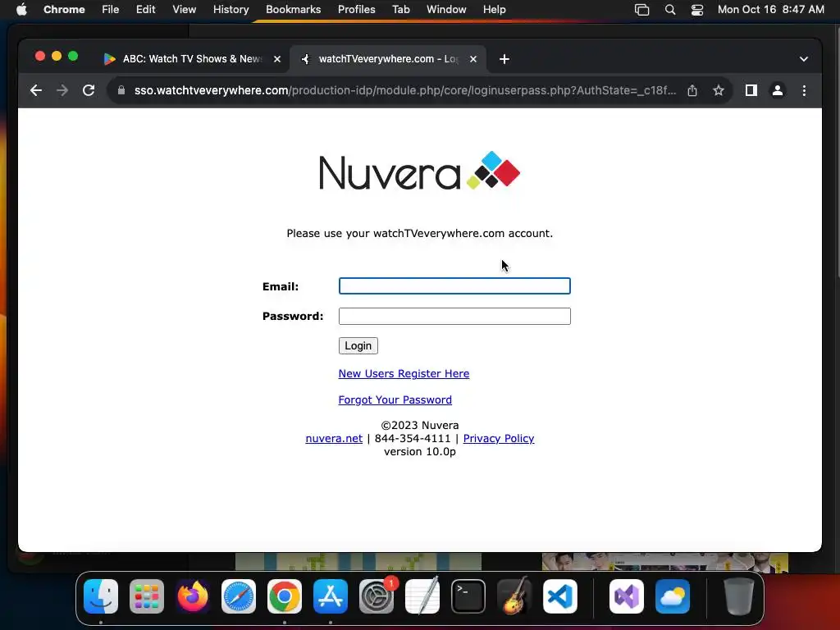Image resolution: width=840 pixels, height=630 pixels.
Task: Launch Visual Studio Code from the Dock
Action: (x=560, y=596)
